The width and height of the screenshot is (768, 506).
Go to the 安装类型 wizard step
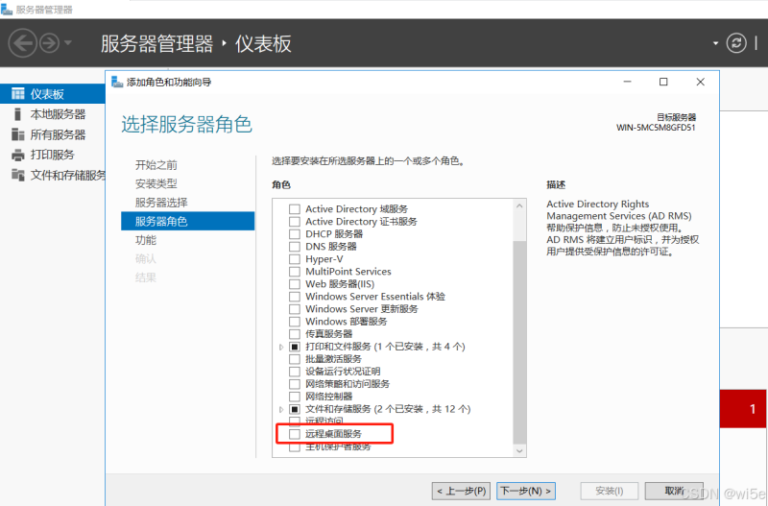[156, 184]
